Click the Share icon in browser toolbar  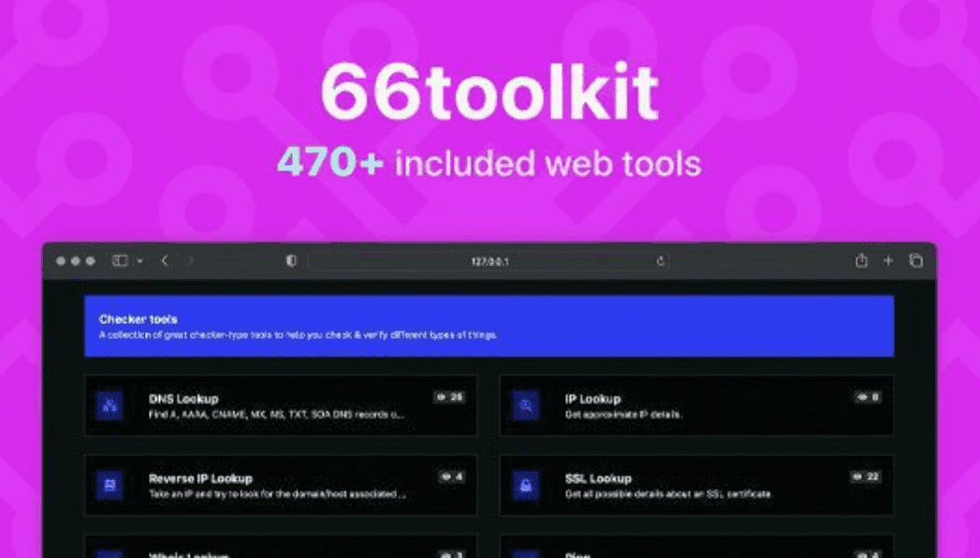[861, 261]
